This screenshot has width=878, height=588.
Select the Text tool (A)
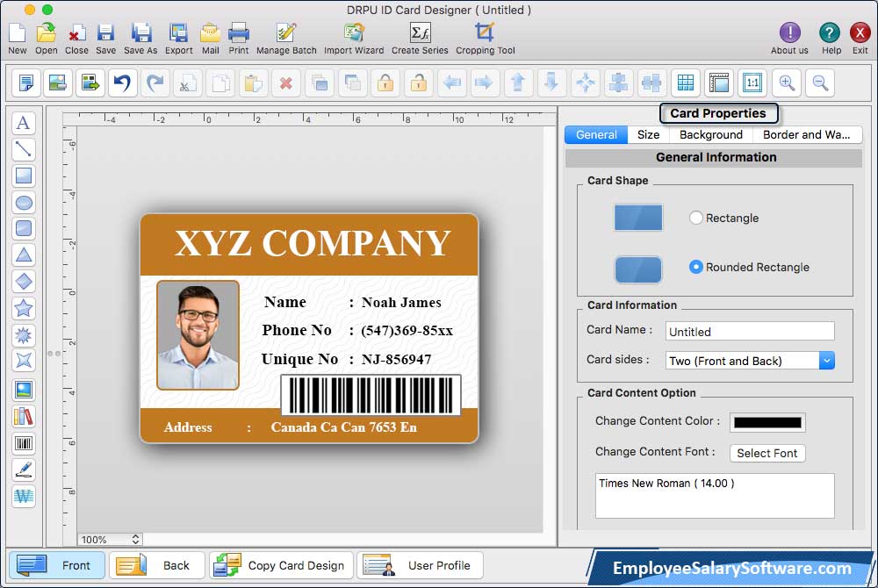point(24,123)
